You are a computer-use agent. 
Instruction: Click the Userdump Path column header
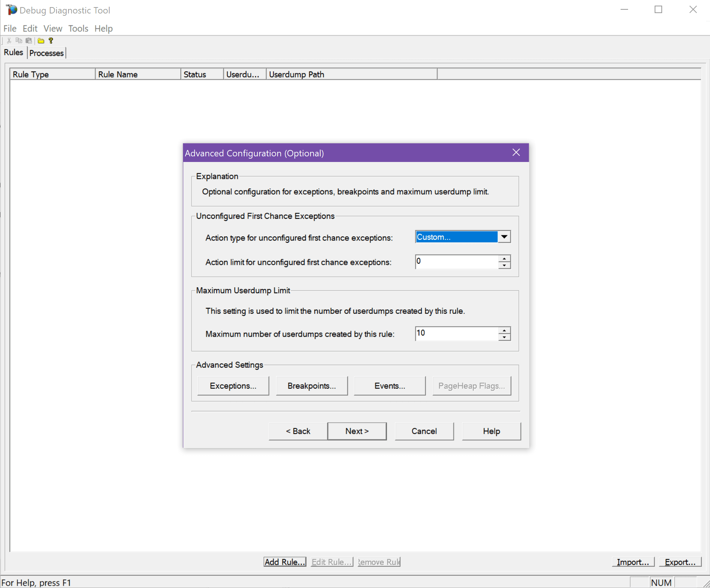(352, 74)
